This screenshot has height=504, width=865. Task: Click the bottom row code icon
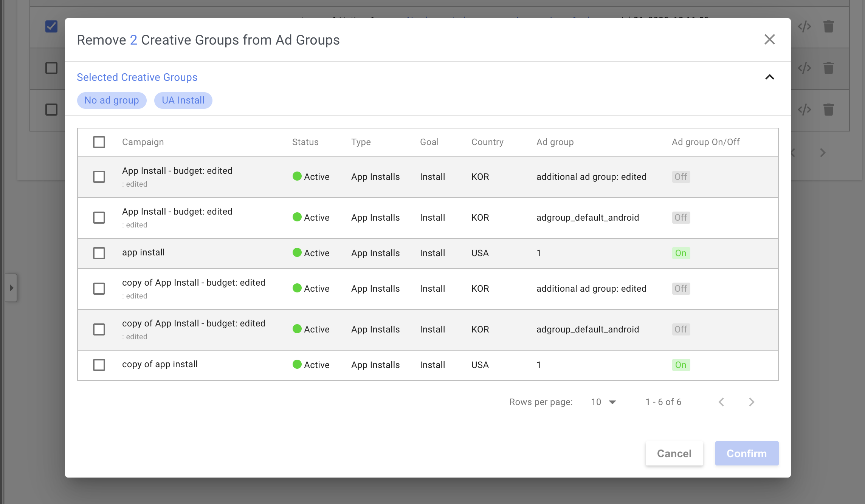click(x=804, y=110)
